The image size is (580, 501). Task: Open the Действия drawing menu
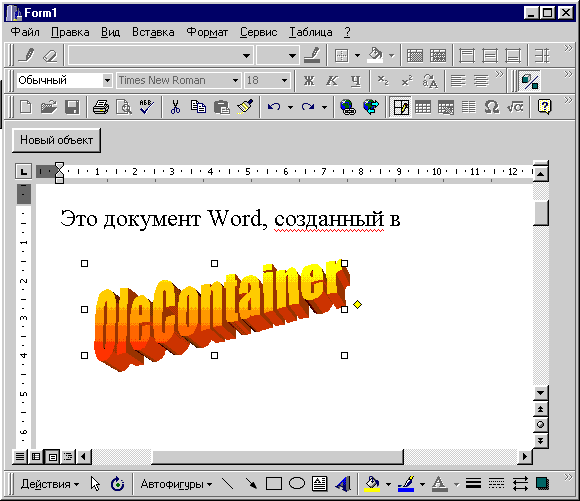50,484
